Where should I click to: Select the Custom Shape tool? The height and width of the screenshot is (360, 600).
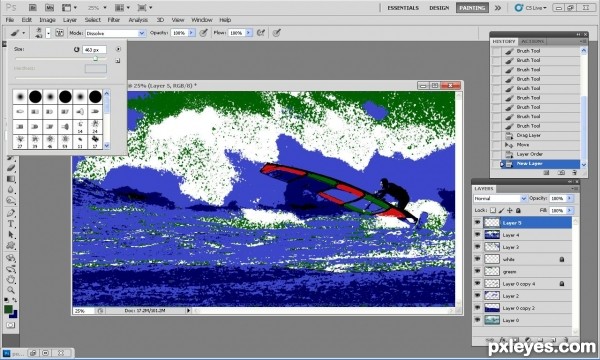(x=11, y=245)
